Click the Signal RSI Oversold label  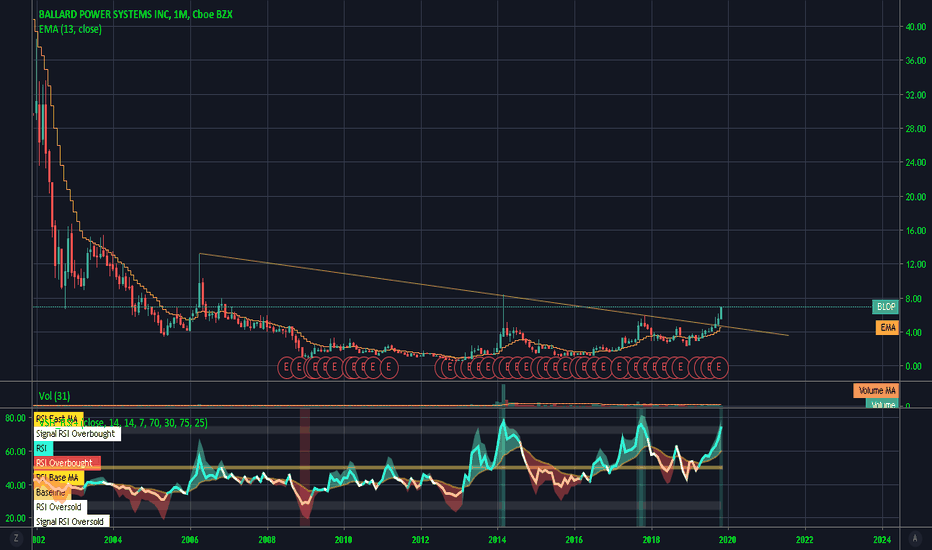71,521
